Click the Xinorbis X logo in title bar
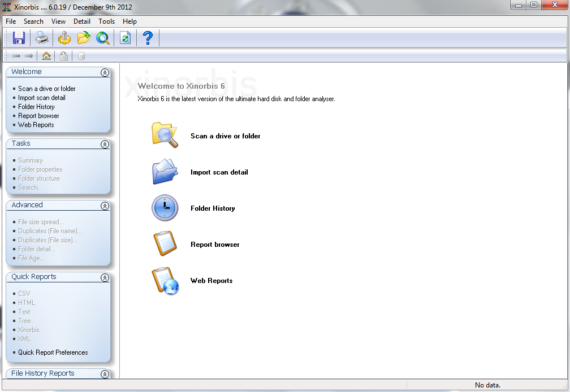The width and height of the screenshot is (570, 392). (7, 7)
